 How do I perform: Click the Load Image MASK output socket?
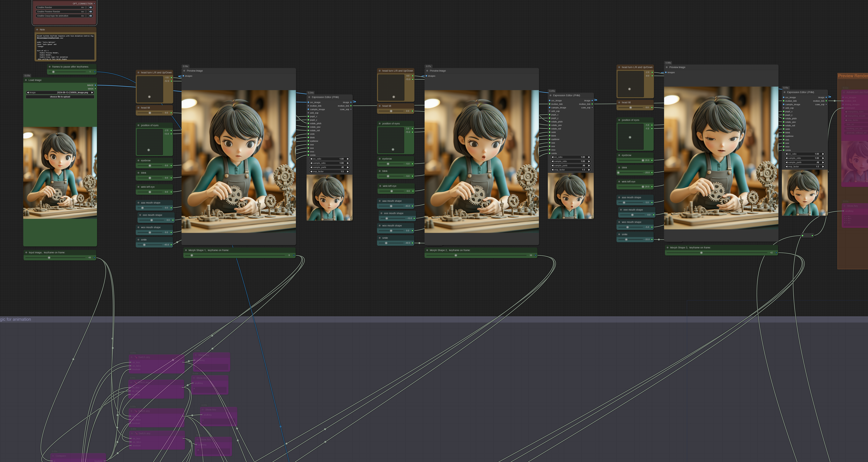click(95, 88)
